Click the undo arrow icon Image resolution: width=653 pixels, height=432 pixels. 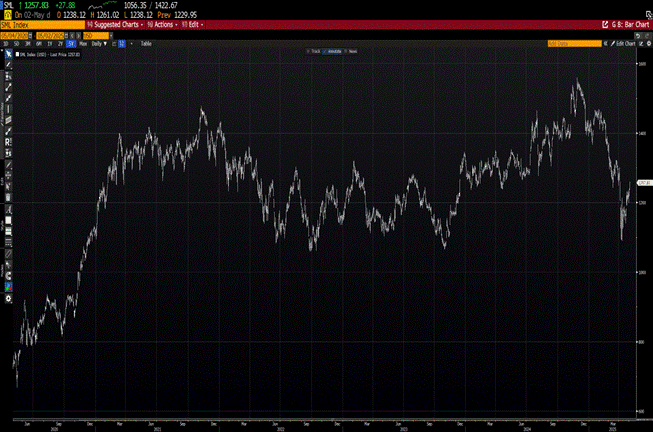[638, 36]
